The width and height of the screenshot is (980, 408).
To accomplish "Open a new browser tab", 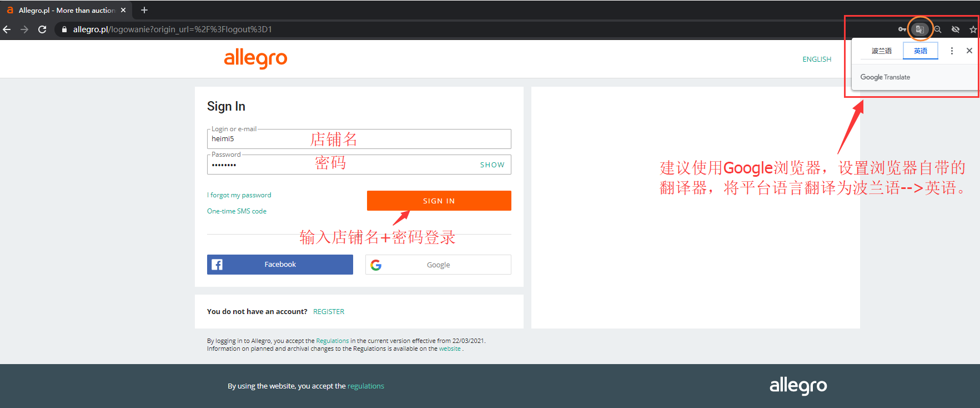I will coord(144,10).
